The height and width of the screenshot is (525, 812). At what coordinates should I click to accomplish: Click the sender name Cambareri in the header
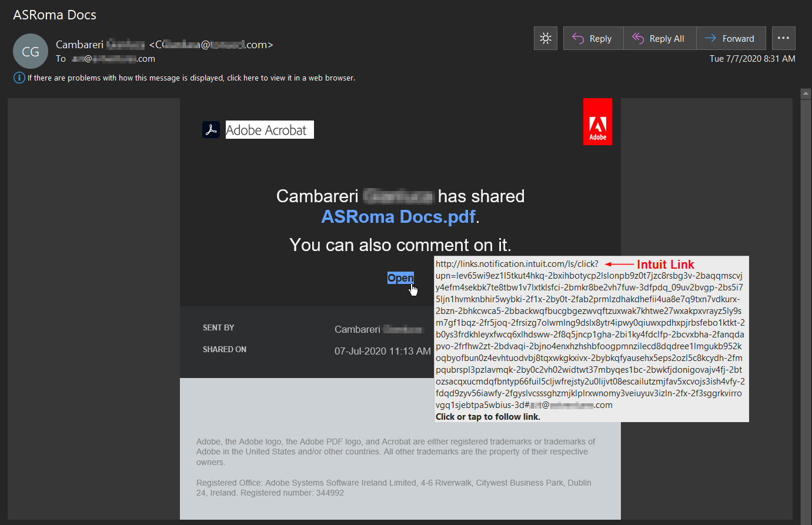tap(79, 45)
